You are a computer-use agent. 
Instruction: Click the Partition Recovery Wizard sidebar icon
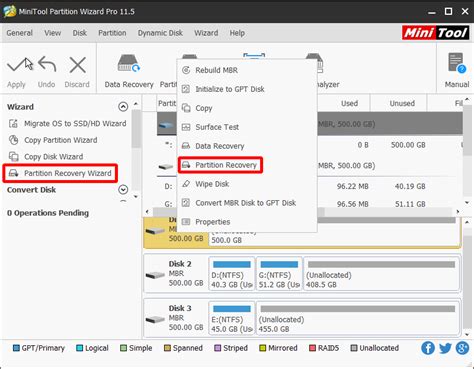tap(13, 173)
